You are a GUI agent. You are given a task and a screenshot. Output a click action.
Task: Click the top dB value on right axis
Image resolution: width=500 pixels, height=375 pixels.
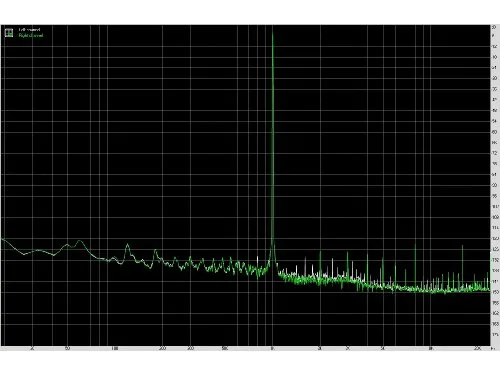tap(494, 26)
